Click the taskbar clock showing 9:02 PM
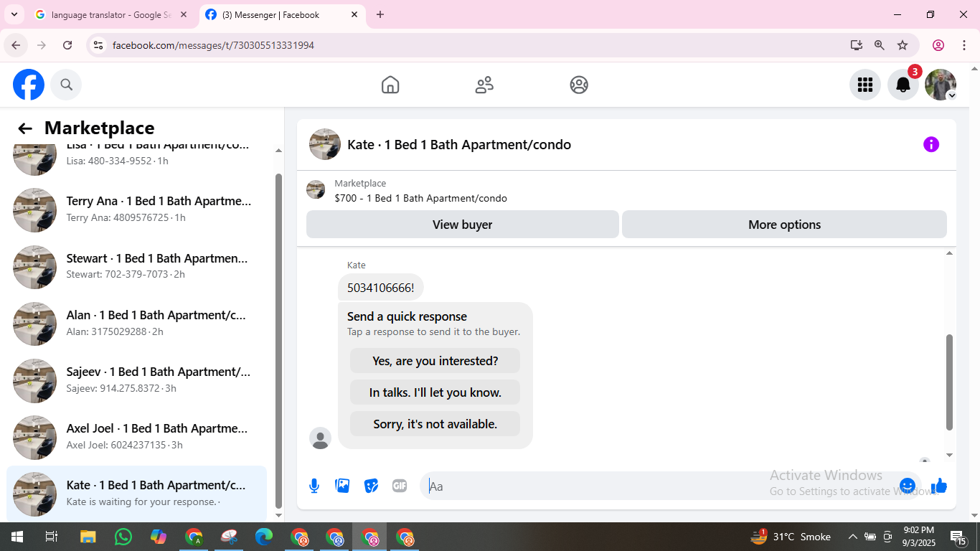Screen dimensions: 980x551 pyautogui.click(x=919, y=537)
